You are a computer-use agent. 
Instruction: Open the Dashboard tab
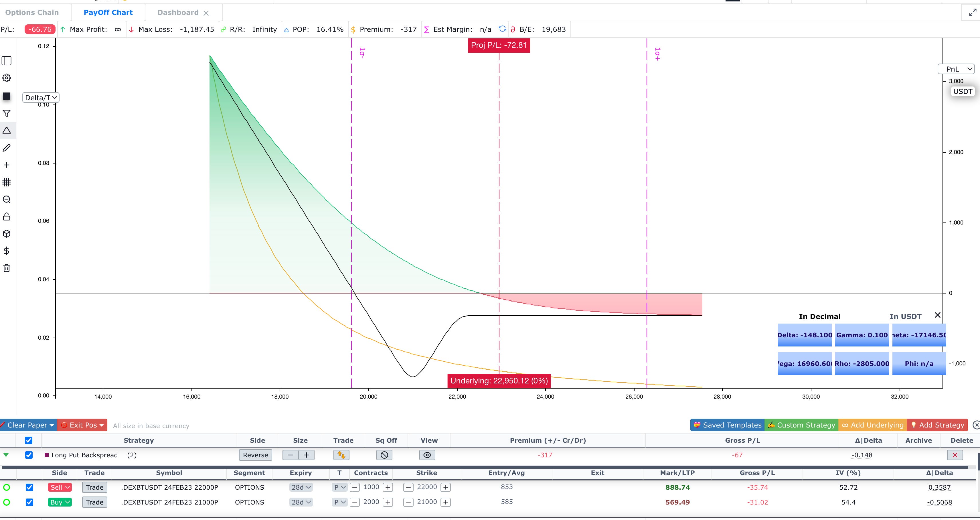(x=178, y=12)
